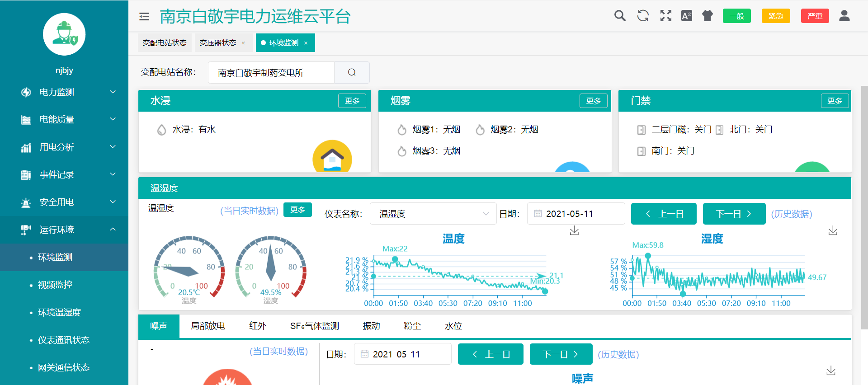Viewport: 868px width, 385px height.
Task: Open the language translation icon
Action: (687, 16)
